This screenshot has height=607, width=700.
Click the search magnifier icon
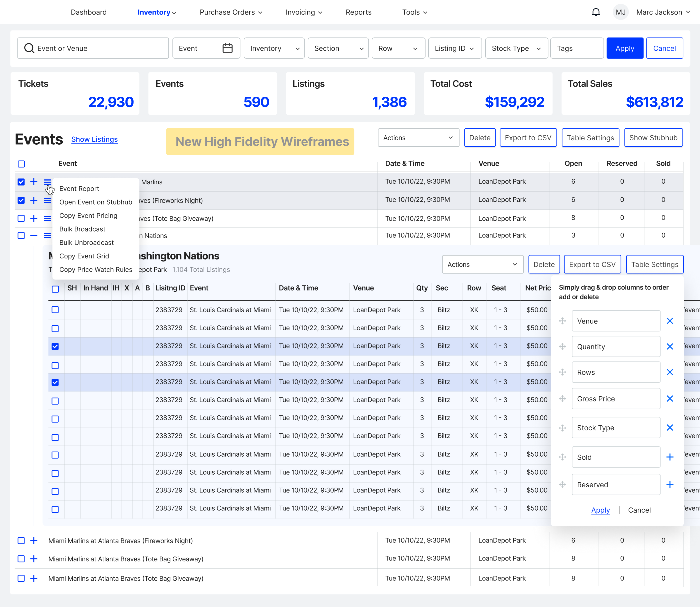click(x=29, y=48)
